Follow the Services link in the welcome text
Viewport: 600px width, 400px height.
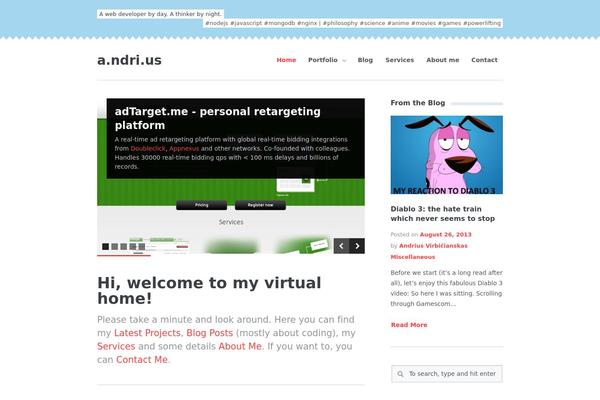tap(116, 346)
